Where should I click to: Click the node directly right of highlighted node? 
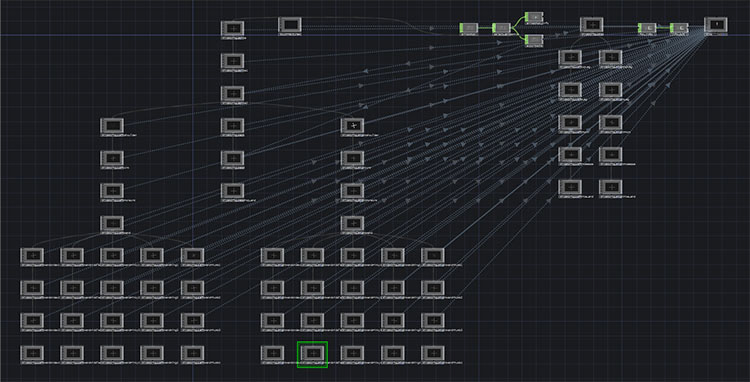tap(353, 353)
